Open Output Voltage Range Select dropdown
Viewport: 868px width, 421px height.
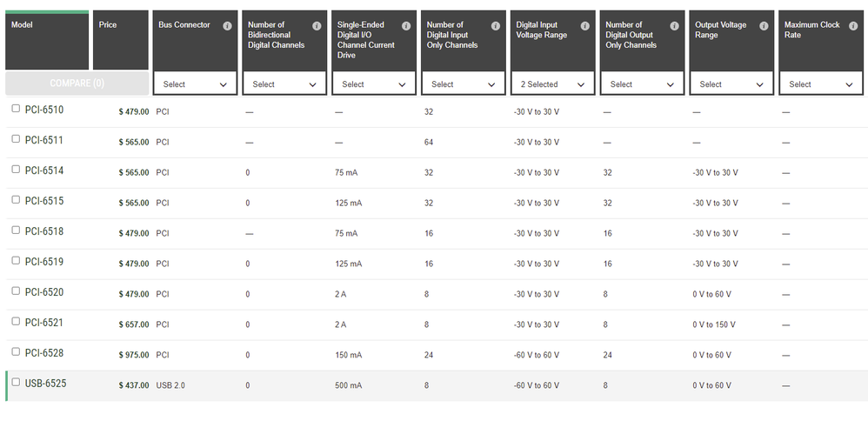[731, 84]
